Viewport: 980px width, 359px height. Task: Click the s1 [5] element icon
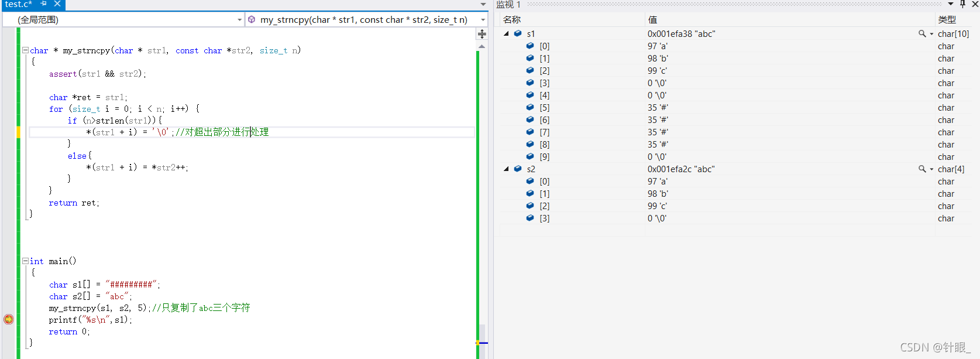[530, 107]
